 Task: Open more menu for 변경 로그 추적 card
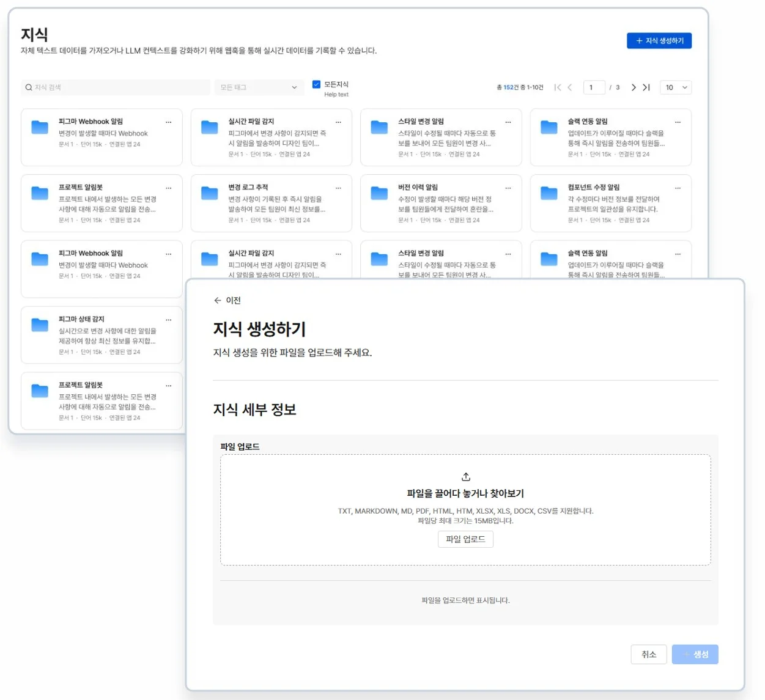pyautogui.click(x=338, y=188)
